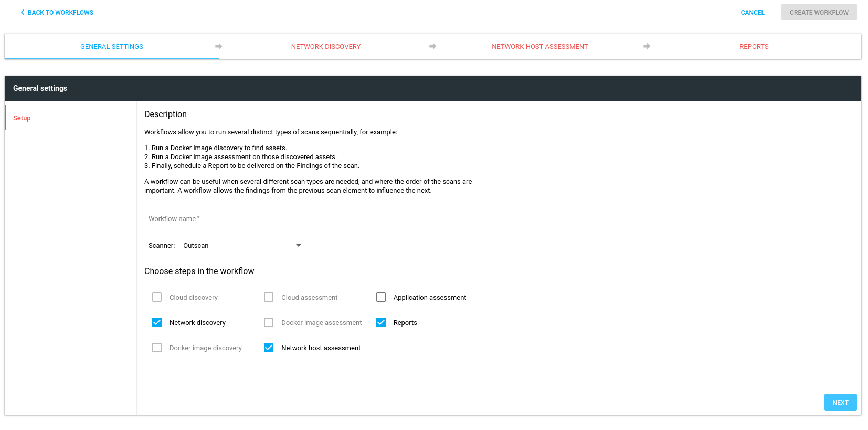Click the line '3. Finally, schedule a Report'
Screen dimensions: 868x430
pyautogui.click(x=252, y=166)
